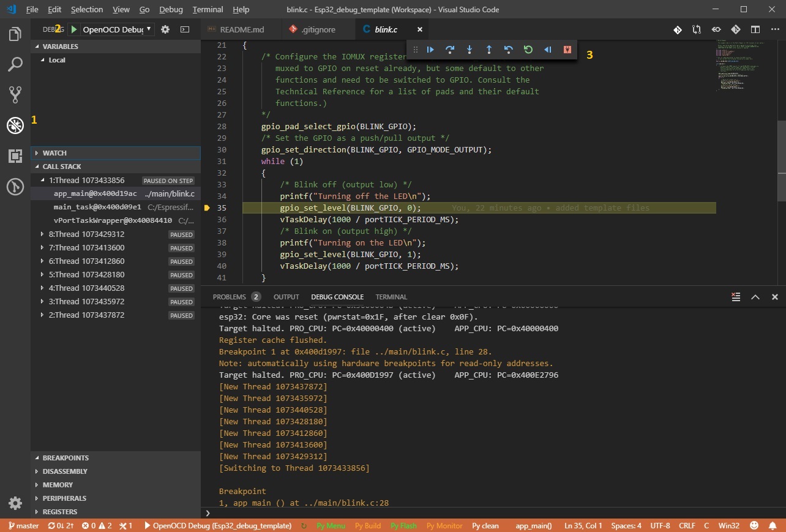Open the debug configuration gear (launch.json)
This screenshot has width=786, height=532.
coord(165,29)
